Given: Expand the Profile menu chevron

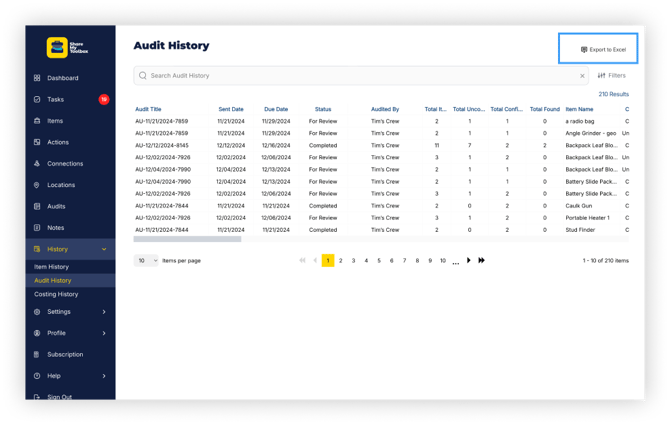Looking at the screenshot, I should point(104,333).
